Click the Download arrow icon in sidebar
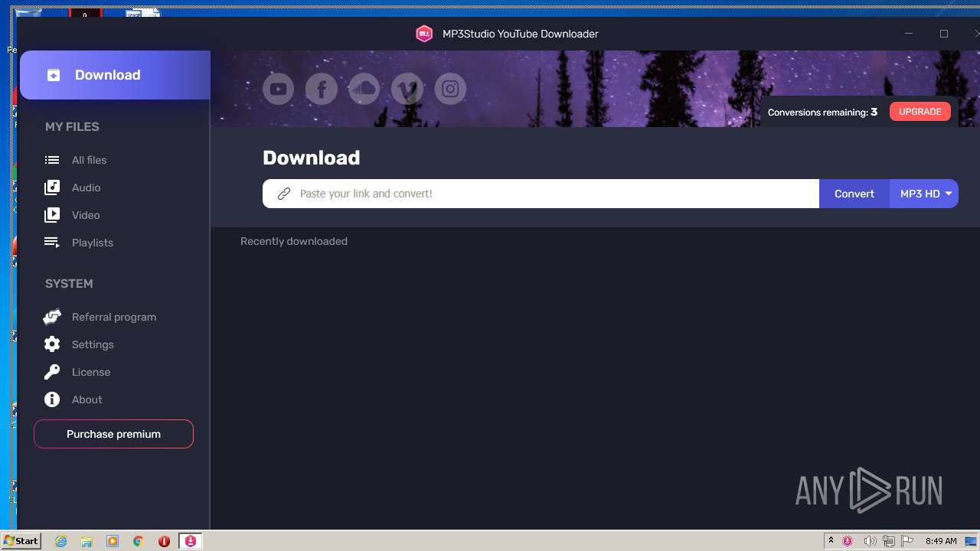This screenshot has width=980, height=551. tap(54, 75)
